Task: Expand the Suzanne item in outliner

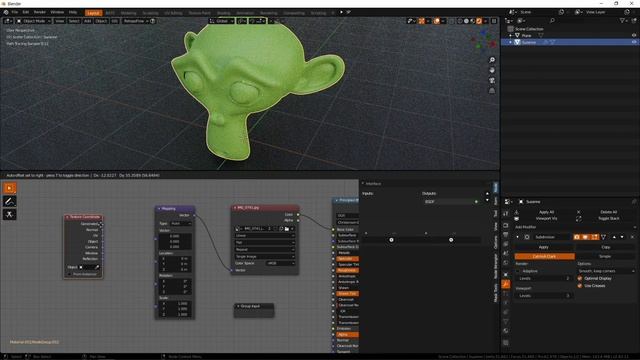Action: (x=510, y=42)
